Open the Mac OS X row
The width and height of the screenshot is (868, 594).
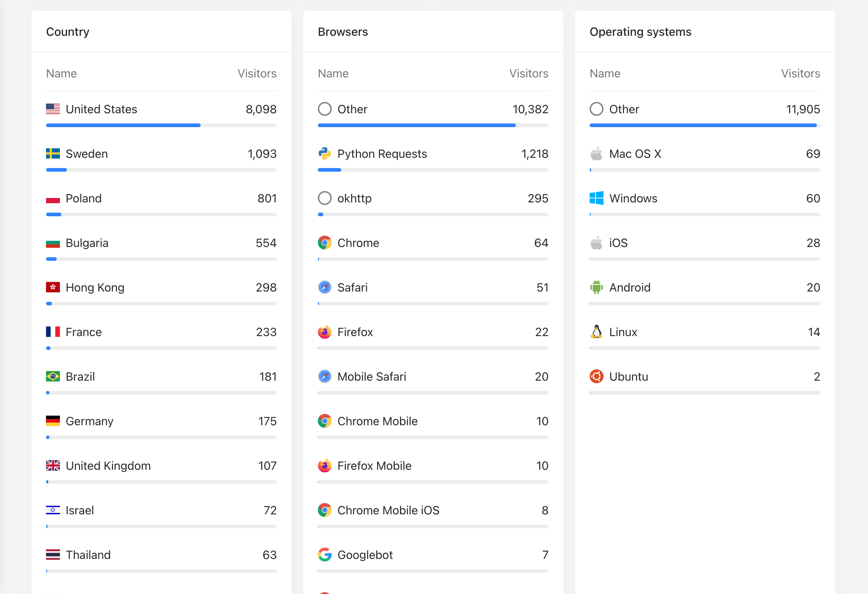point(635,153)
